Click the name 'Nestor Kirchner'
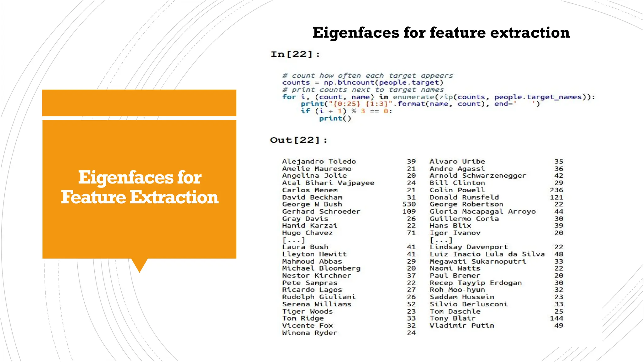644x362 pixels. pyautogui.click(x=317, y=276)
